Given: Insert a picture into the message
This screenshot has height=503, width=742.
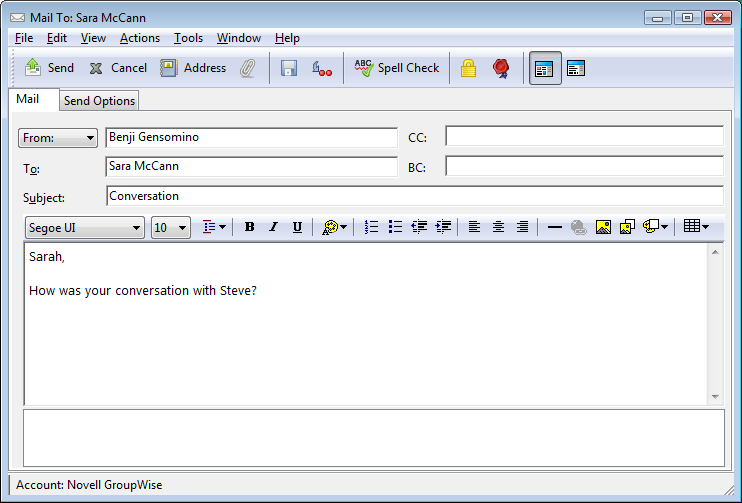Looking at the screenshot, I should click(x=603, y=227).
